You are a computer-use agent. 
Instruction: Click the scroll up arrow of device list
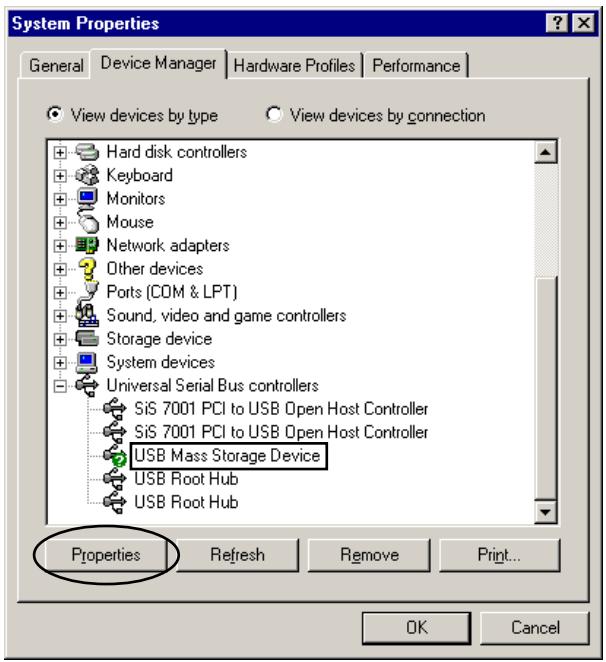546,152
